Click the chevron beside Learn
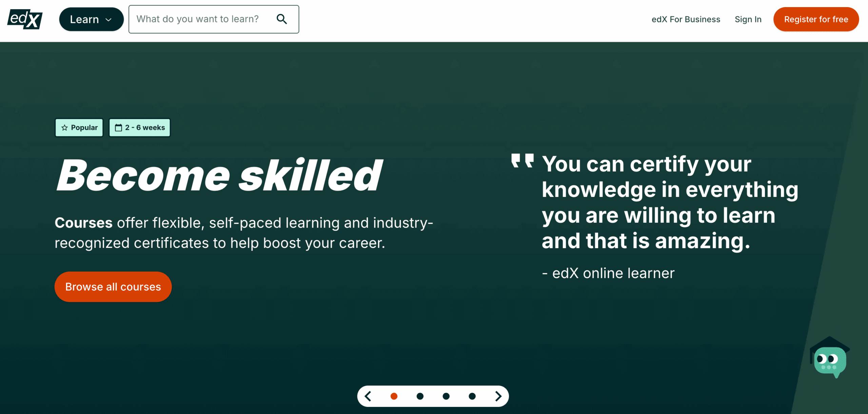 click(x=108, y=20)
